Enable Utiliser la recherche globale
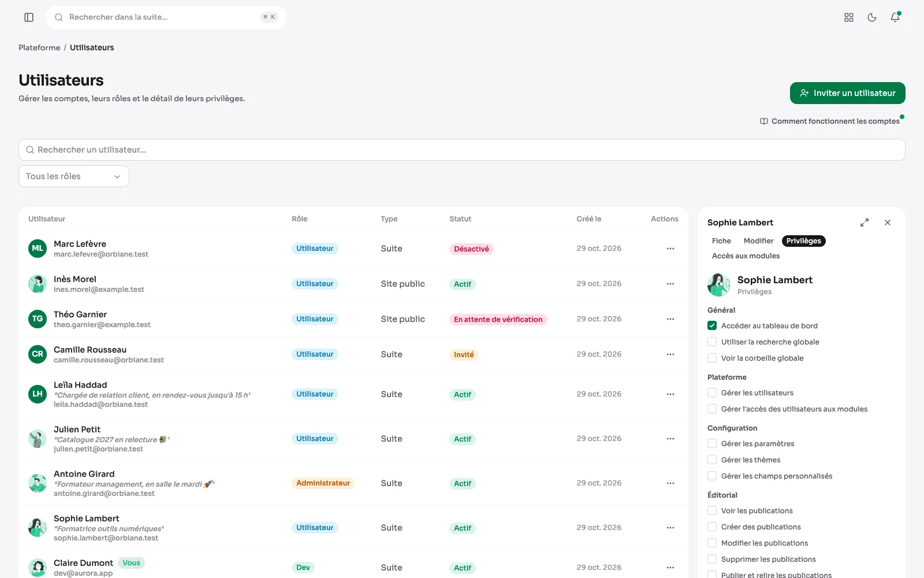The height and width of the screenshot is (578, 924). click(712, 342)
